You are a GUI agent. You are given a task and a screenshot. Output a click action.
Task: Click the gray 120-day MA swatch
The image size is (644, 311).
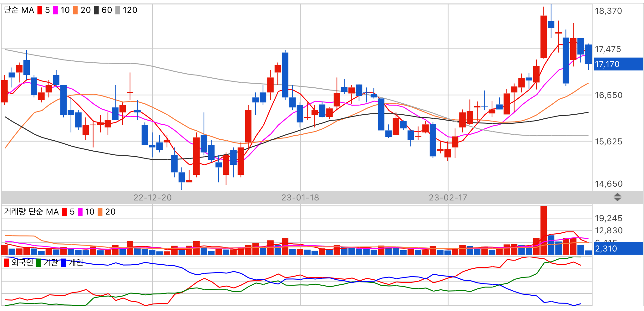118,10
